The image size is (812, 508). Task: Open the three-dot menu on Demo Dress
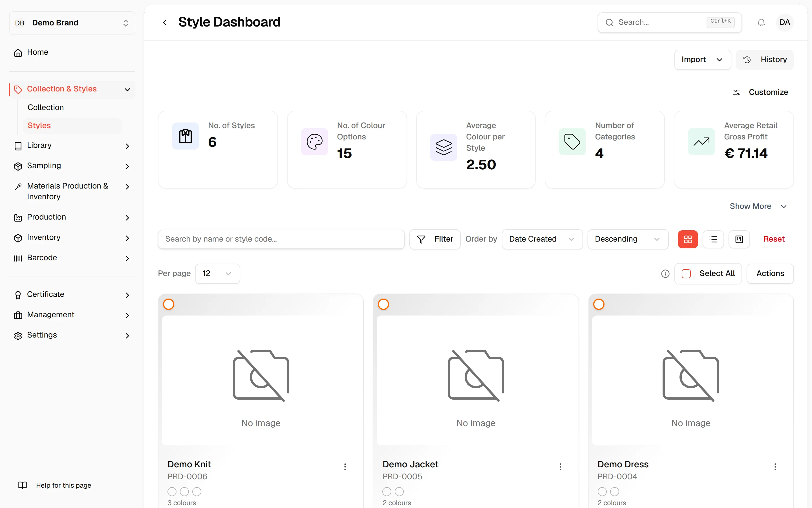pyautogui.click(x=775, y=467)
